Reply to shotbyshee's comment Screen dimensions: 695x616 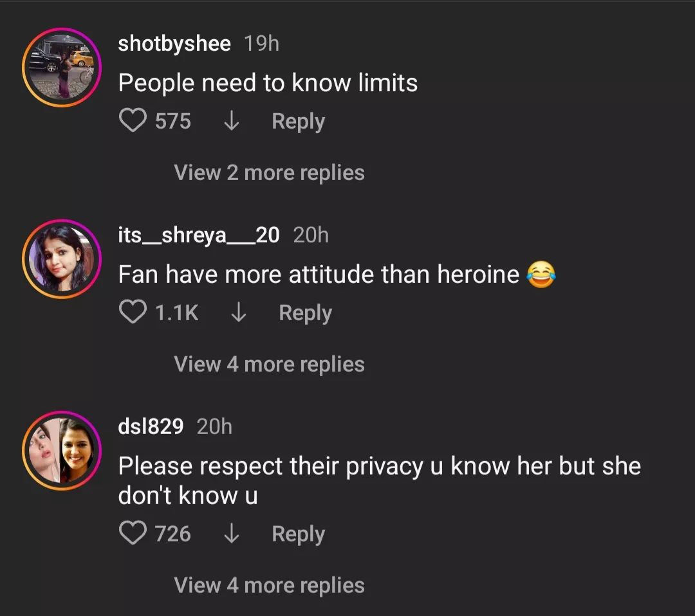[297, 121]
